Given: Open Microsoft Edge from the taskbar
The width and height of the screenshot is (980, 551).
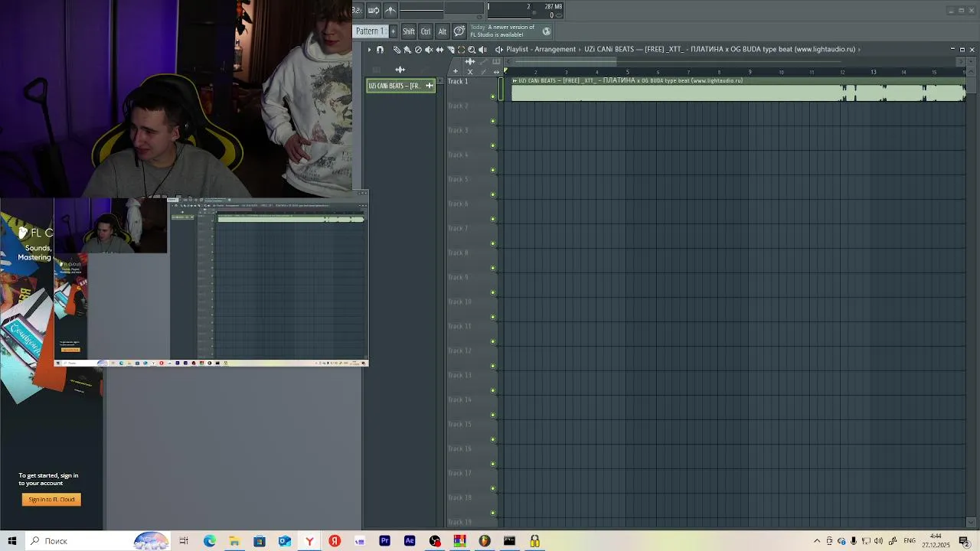Looking at the screenshot, I should 209,541.
